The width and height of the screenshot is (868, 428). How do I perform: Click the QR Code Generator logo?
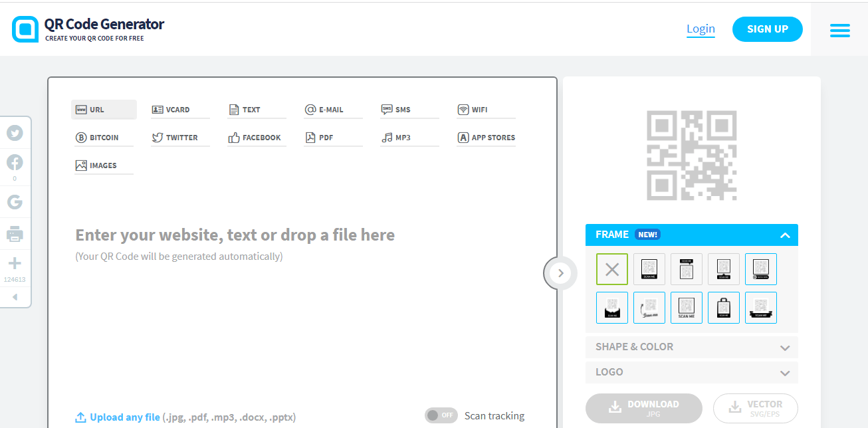[x=88, y=29]
